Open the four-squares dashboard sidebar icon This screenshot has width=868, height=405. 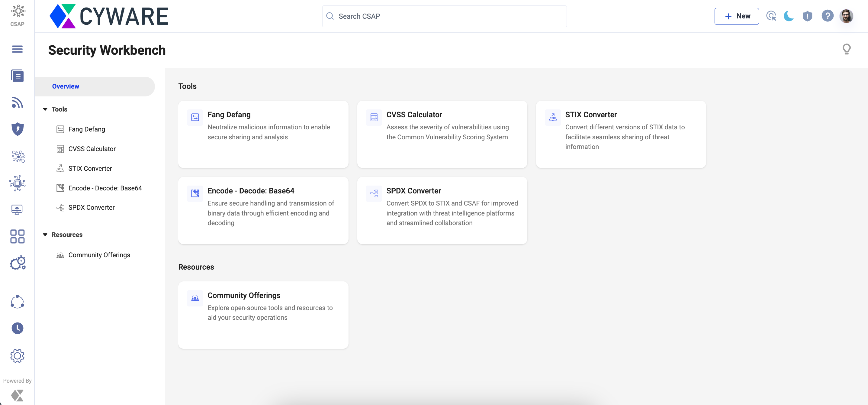click(17, 236)
